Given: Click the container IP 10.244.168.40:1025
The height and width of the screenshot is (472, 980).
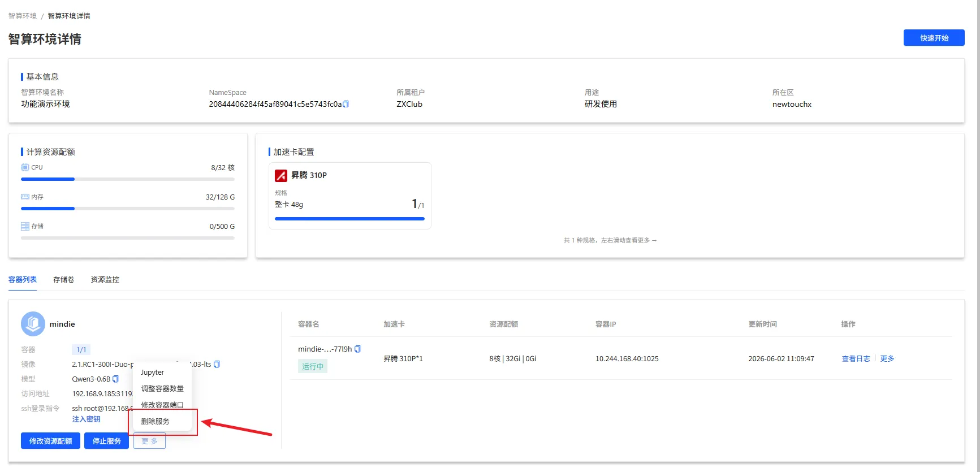Looking at the screenshot, I should coord(627,358).
